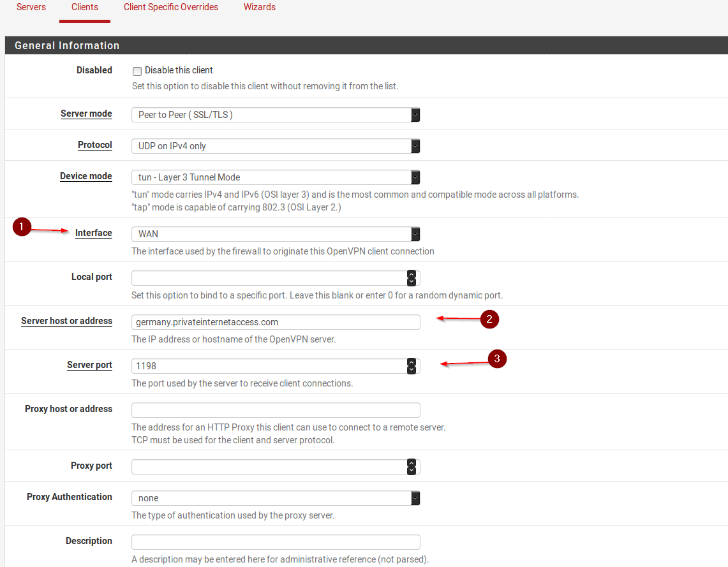Focus the Proxy host or address field

point(276,410)
